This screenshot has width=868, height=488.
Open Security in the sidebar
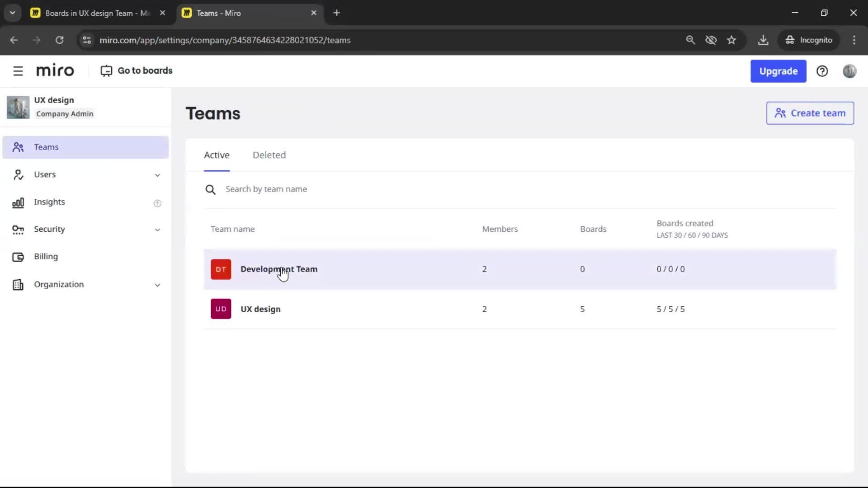(85, 230)
